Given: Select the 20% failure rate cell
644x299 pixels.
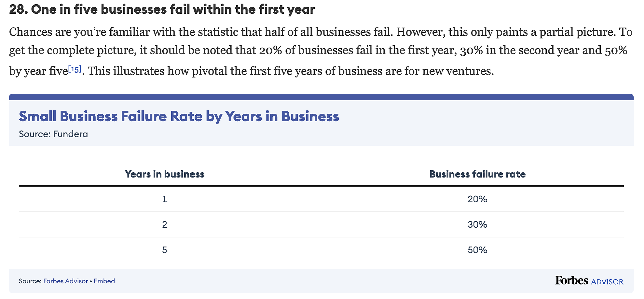Looking at the screenshot, I should coord(477,199).
